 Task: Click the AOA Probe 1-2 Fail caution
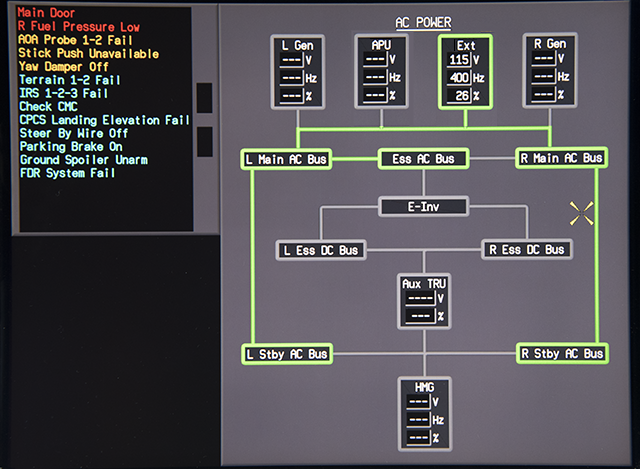(75, 40)
